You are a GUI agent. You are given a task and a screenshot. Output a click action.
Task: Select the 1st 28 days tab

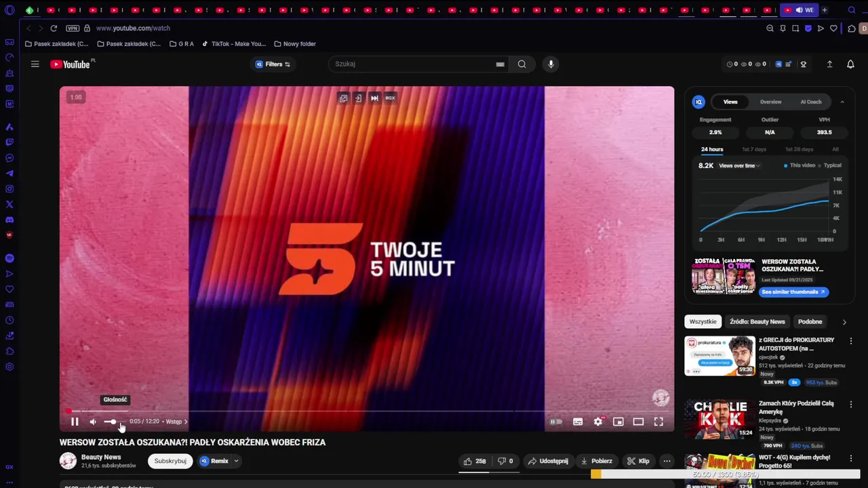coord(799,149)
